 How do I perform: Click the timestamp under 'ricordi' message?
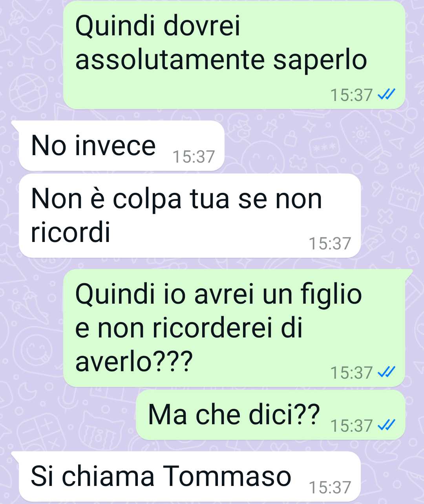(x=330, y=244)
